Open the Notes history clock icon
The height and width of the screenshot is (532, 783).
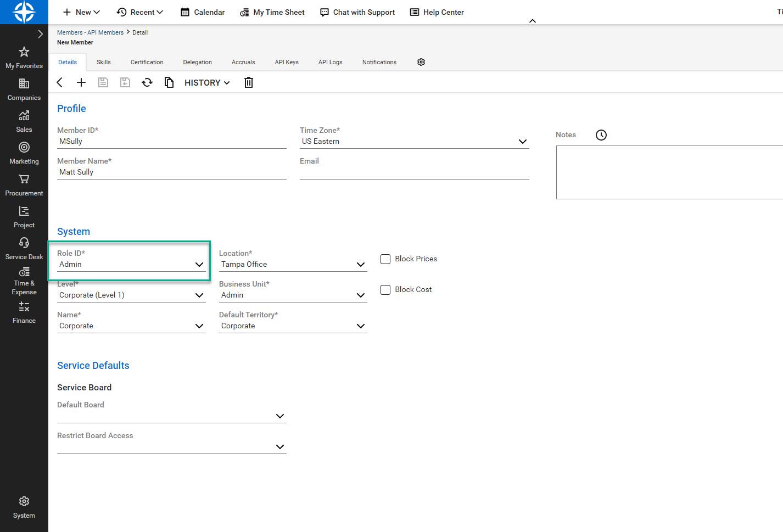click(x=601, y=135)
